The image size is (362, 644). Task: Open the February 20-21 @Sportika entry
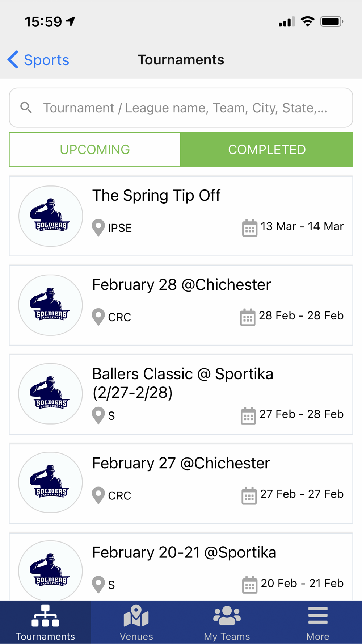click(181, 567)
